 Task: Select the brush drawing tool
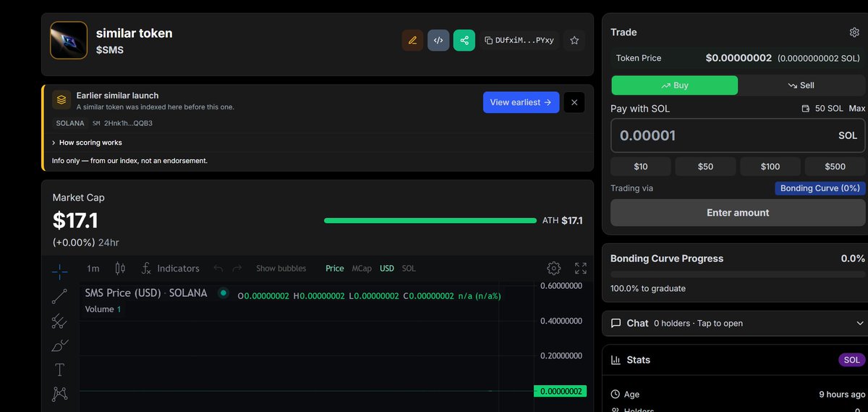pyautogui.click(x=59, y=346)
